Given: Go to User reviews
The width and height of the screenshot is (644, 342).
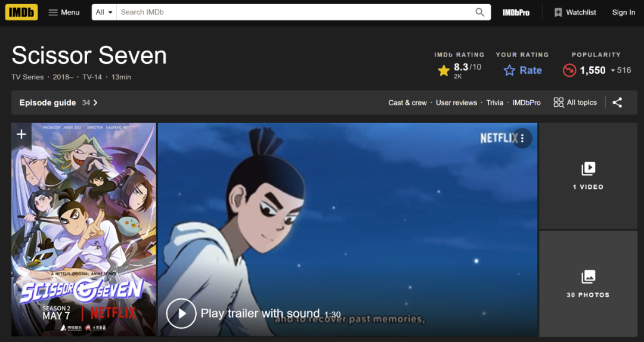Looking at the screenshot, I should pos(456,102).
